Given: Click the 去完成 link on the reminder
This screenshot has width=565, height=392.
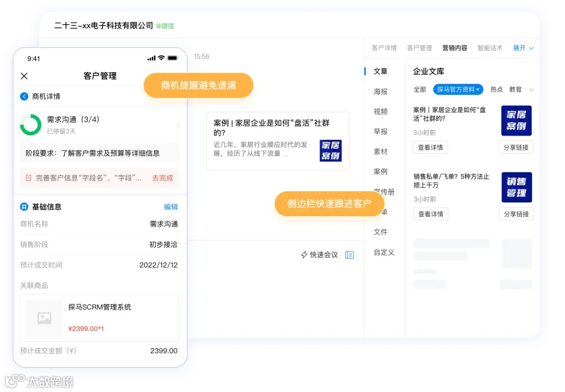Looking at the screenshot, I should (162, 178).
